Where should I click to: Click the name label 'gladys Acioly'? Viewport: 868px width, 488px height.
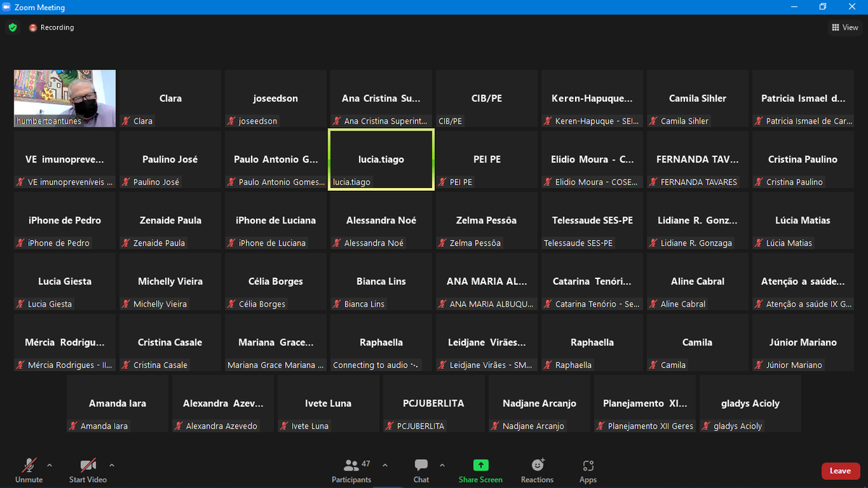738,427
